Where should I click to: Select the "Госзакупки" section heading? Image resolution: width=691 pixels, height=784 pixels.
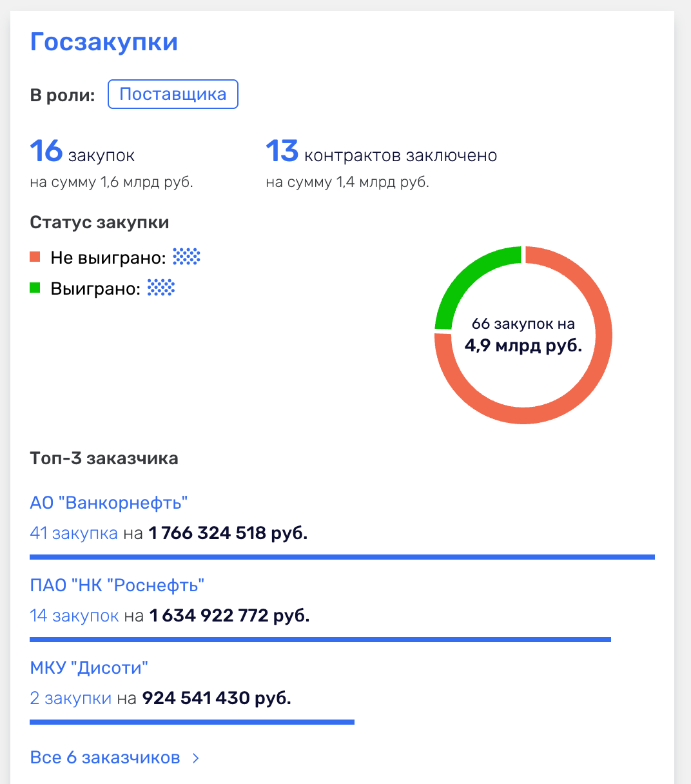click(x=103, y=41)
